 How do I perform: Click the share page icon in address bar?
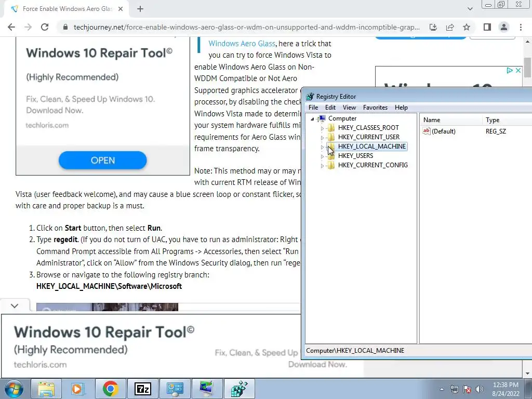[450, 27]
